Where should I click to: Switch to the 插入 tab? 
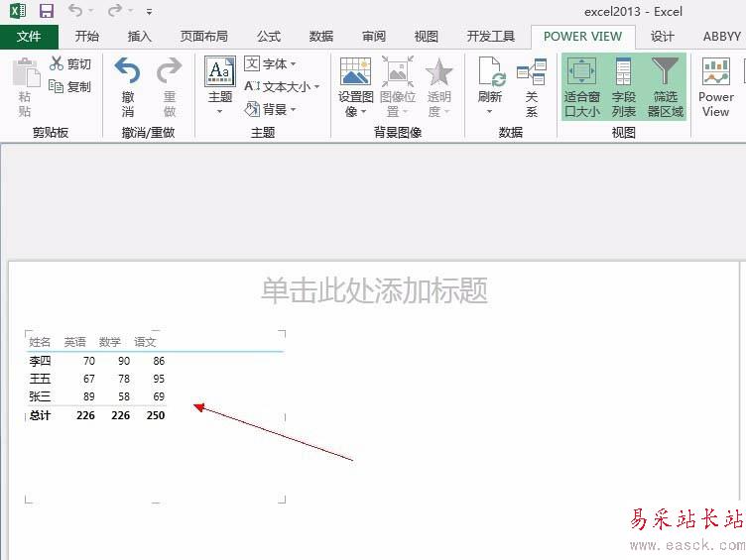(x=140, y=36)
